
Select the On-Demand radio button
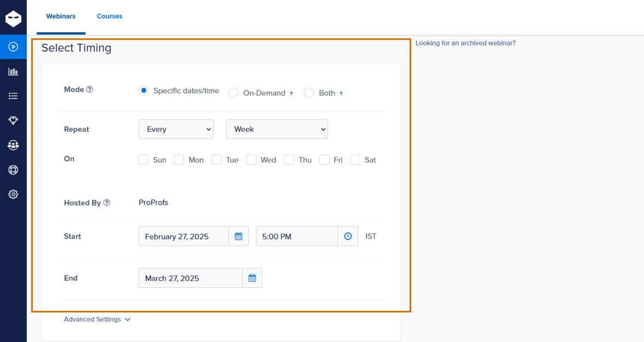click(x=233, y=93)
